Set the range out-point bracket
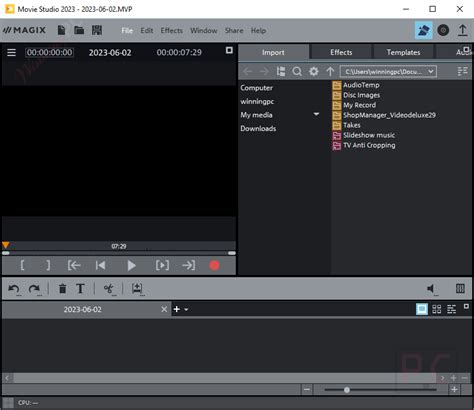Image resolution: width=474 pixels, height=410 pixels. pos(48,265)
